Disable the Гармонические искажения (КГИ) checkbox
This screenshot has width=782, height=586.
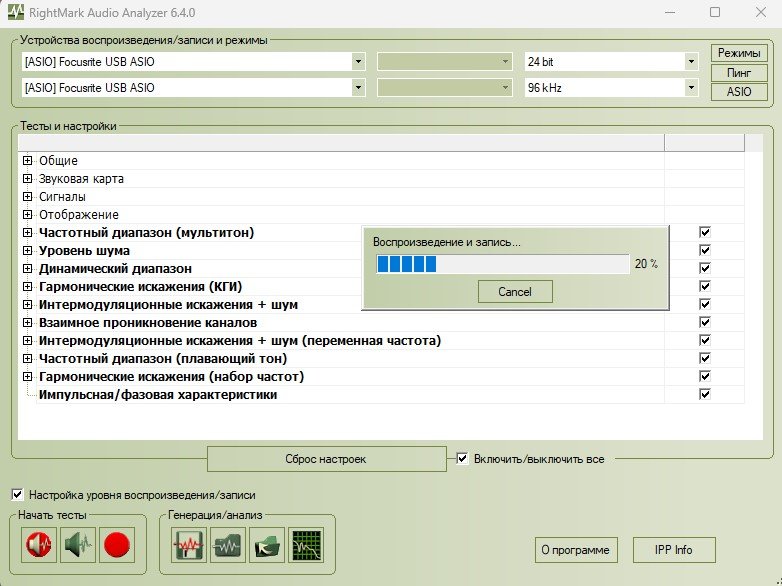tap(705, 286)
